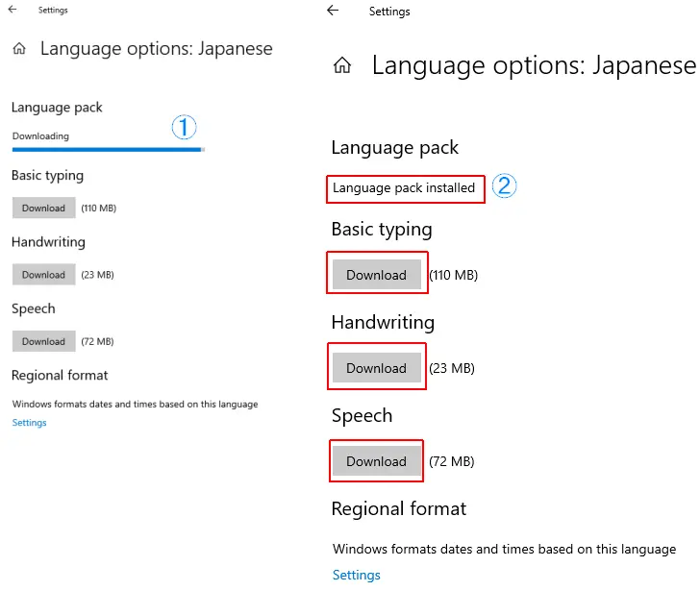Screen dimensions: 700x591
Task: Click the left 'Language options: Japanese' heading
Action: point(156,48)
